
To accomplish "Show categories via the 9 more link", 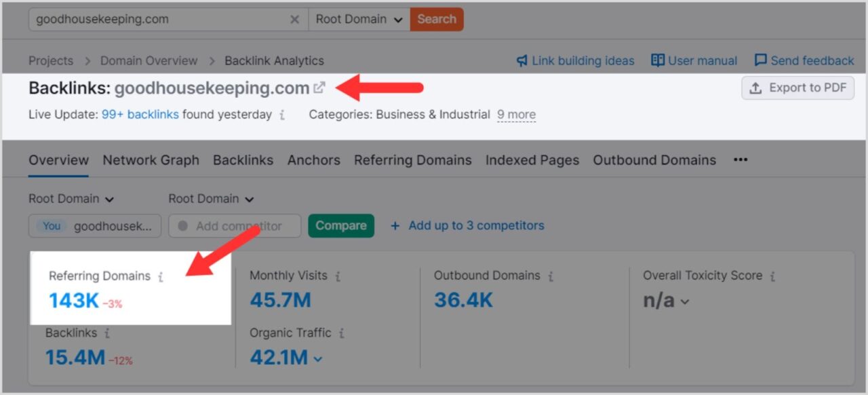I will coord(516,114).
